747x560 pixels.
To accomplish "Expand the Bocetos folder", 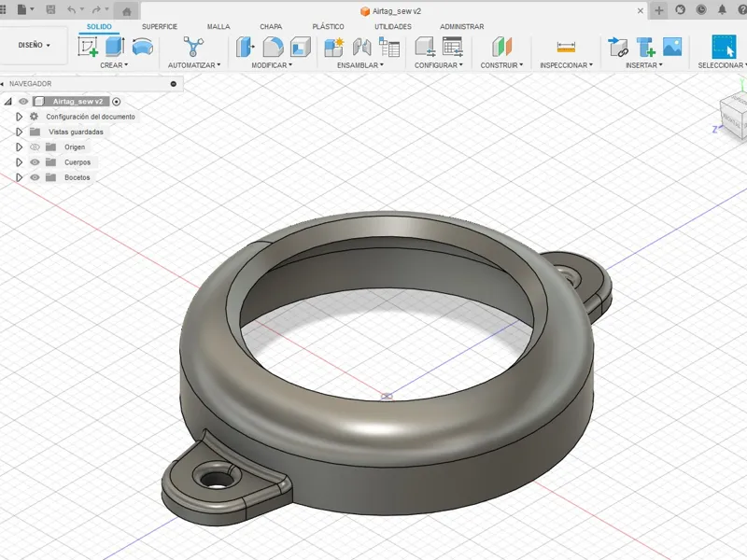I will click(x=19, y=177).
